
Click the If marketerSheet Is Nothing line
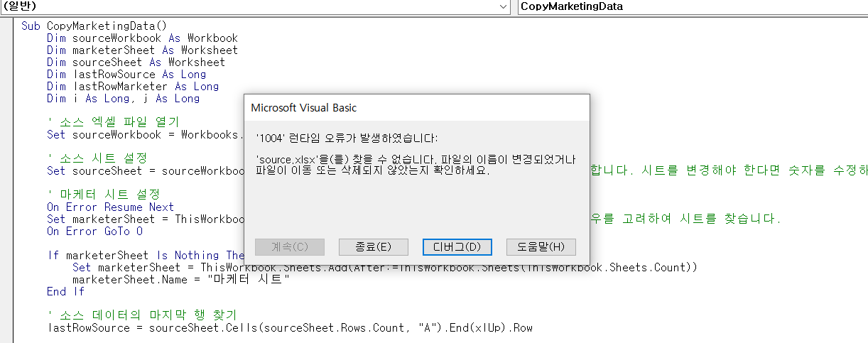(x=146, y=255)
